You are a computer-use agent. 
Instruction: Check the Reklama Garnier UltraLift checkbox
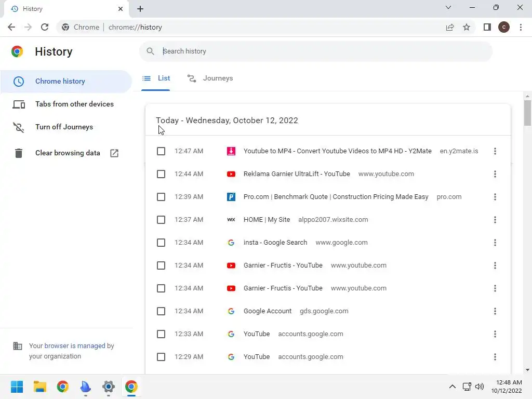tap(161, 174)
